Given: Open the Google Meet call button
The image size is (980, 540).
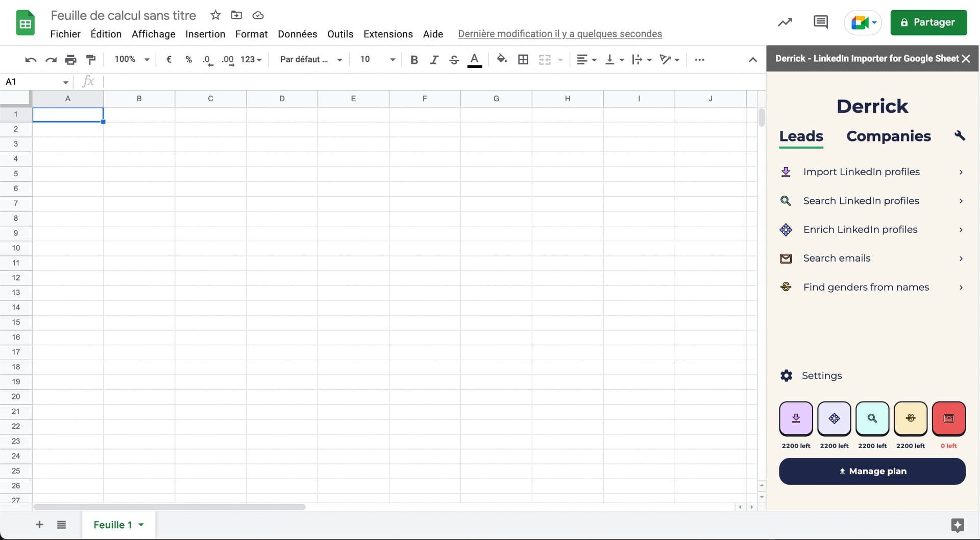Looking at the screenshot, I should point(863,22).
